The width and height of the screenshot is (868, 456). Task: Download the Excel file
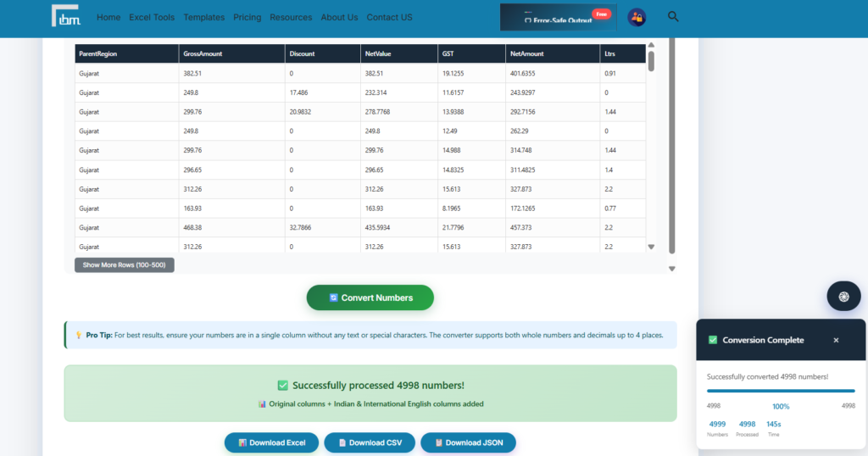(271, 442)
